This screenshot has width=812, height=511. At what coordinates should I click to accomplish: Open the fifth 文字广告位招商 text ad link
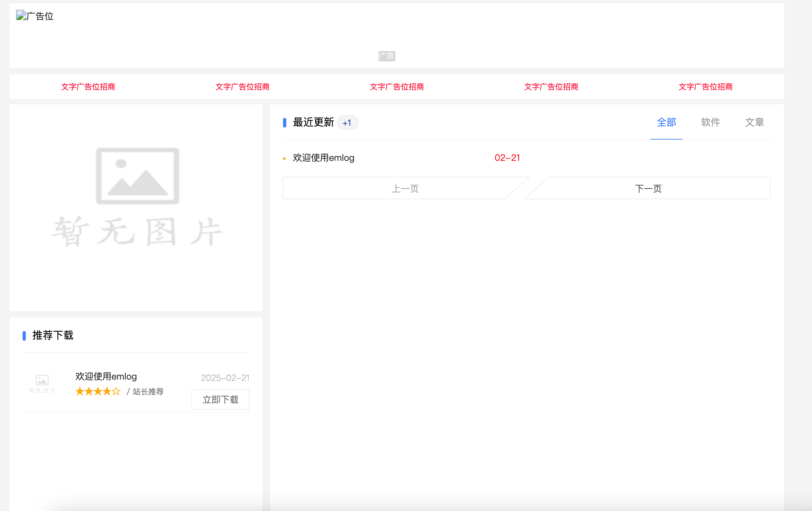tap(706, 87)
